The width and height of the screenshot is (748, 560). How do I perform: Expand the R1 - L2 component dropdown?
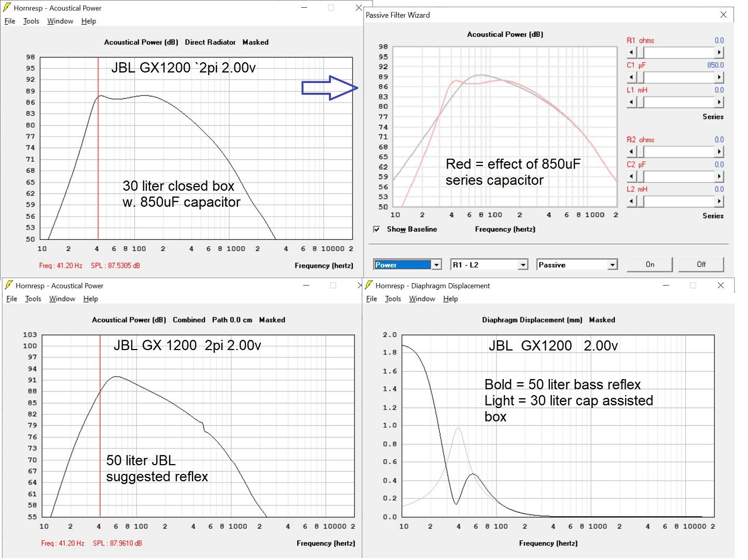[x=523, y=265]
